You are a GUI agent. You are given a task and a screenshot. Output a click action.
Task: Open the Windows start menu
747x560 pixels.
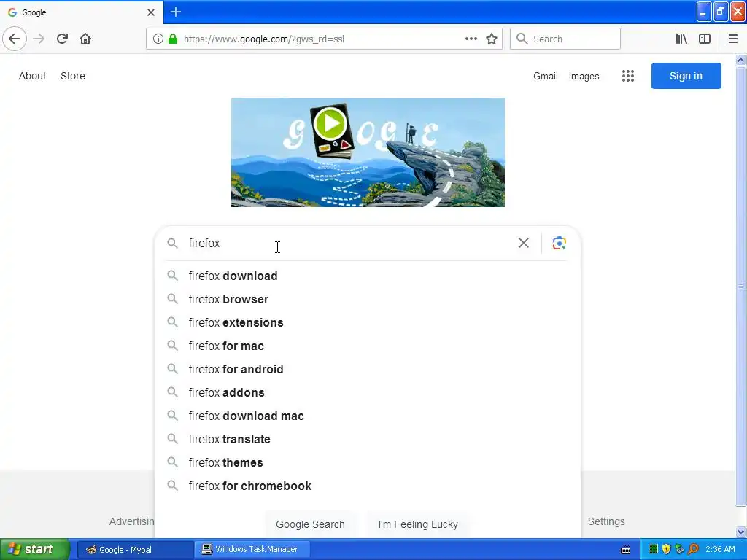(x=35, y=549)
